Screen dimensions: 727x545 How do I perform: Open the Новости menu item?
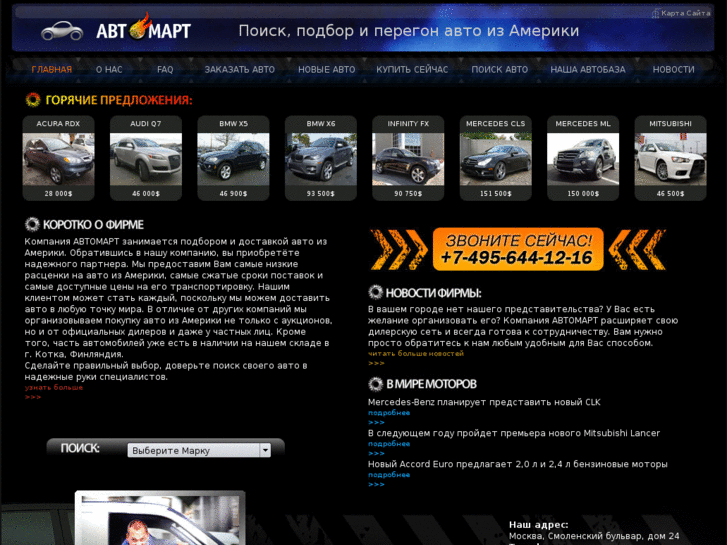(673, 70)
